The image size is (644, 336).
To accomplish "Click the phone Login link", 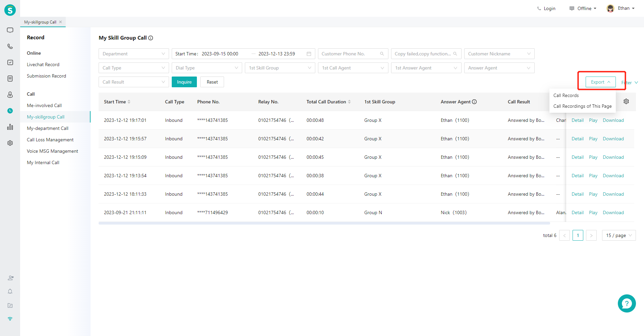I will [546, 8].
